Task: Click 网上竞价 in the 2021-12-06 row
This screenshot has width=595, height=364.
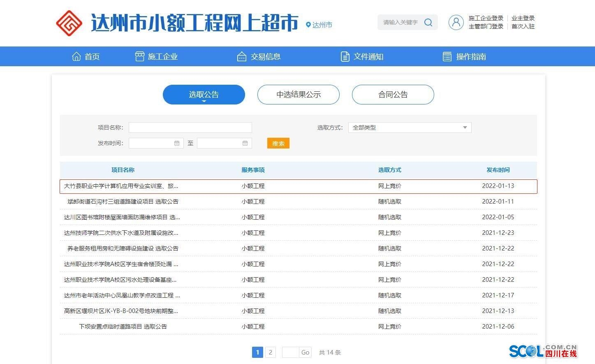Action: (x=390, y=327)
